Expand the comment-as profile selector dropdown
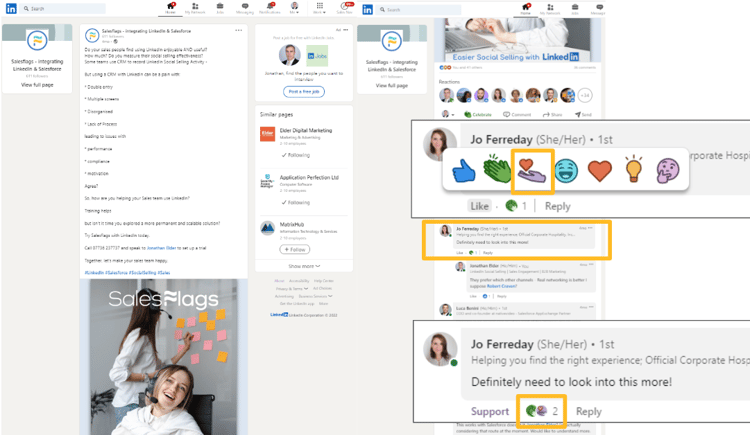 coord(448,114)
